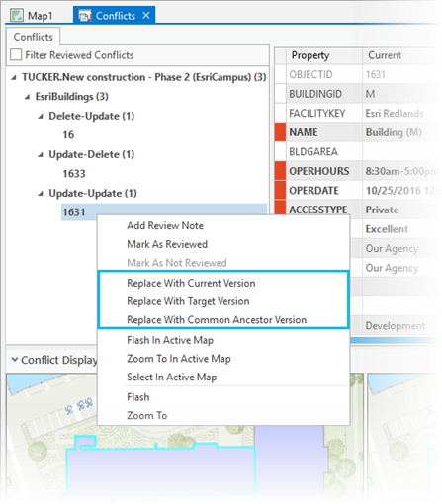
Task: Click the OPERHOURS property cell
Action: click(x=324, y=171)
